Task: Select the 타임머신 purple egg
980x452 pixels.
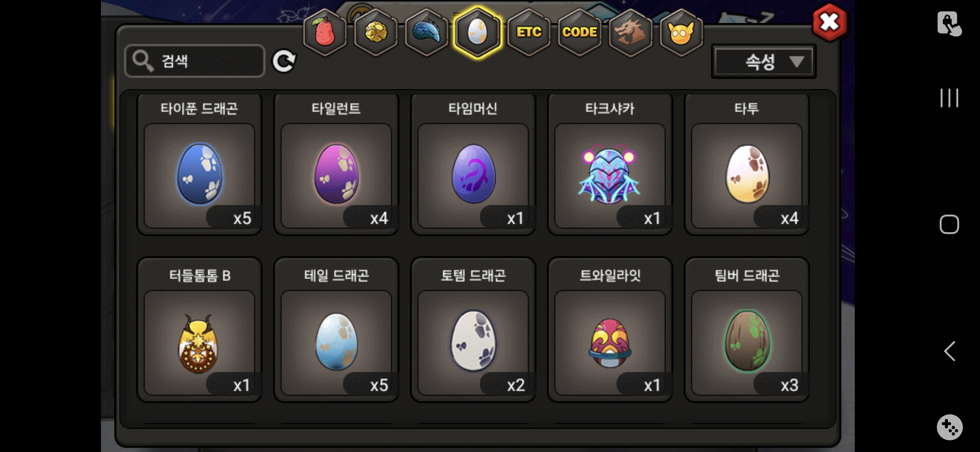Action: point(473,164)
